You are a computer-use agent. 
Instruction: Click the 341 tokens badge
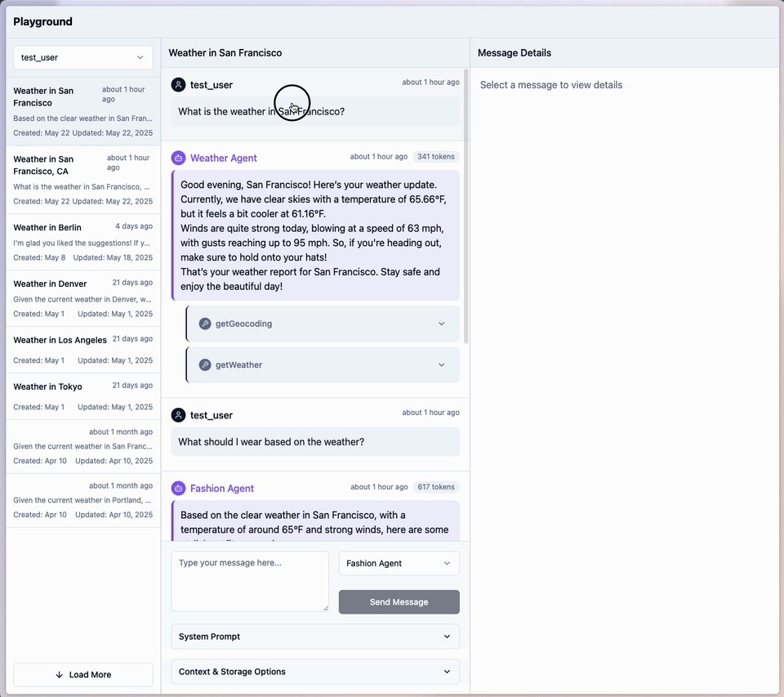436,157
